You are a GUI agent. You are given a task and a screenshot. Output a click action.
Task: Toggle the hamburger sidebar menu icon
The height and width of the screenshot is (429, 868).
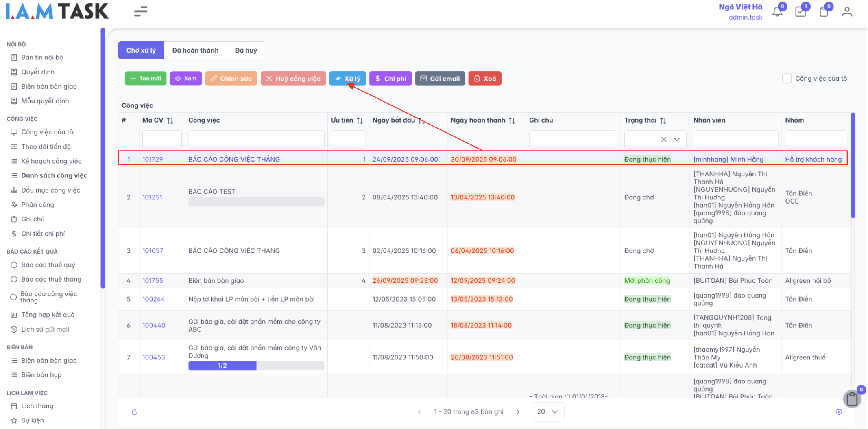tap(140, 11)
